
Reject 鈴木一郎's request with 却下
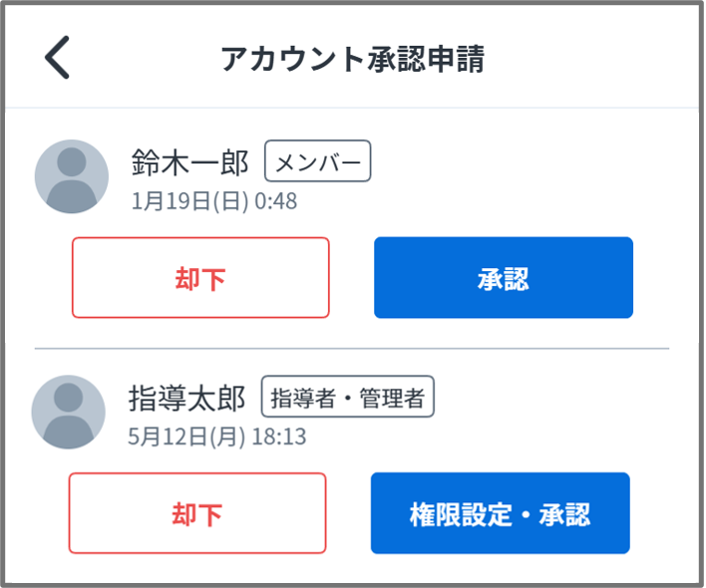(200, 278)
